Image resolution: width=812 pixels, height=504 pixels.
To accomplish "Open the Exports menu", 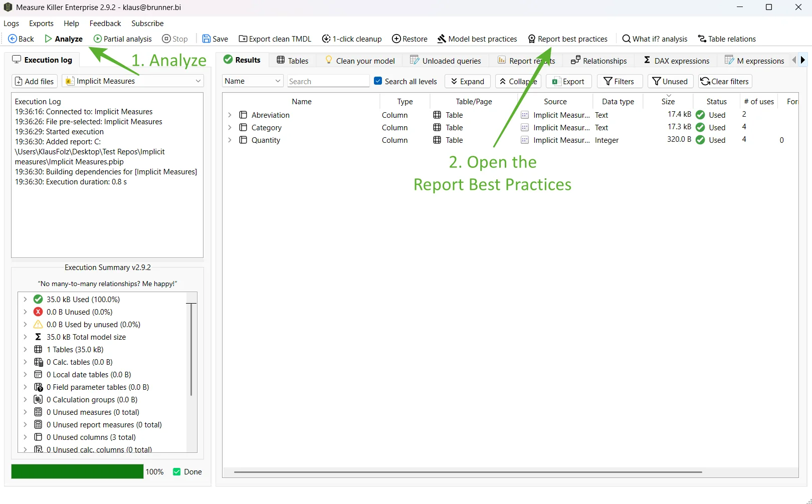I will point(41,24).
